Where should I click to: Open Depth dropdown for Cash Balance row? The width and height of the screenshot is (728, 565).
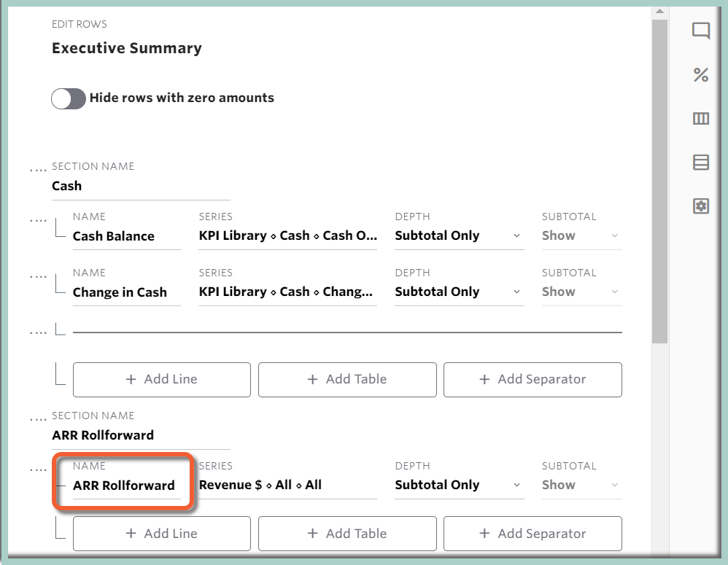pyautogui.click(x=459, y=235)
